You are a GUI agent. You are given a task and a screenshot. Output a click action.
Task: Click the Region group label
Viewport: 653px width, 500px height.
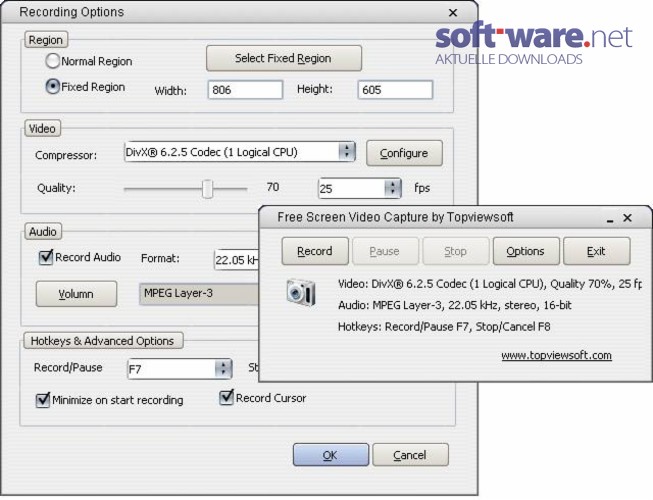point(46,40)
